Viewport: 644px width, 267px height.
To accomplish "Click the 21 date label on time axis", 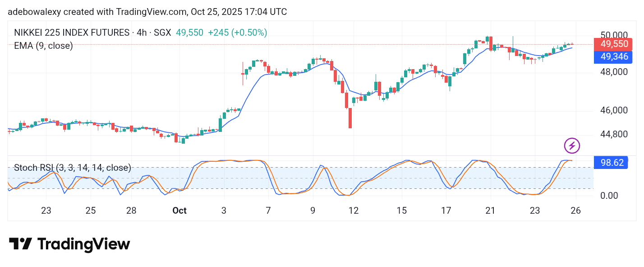I will [490, 211].
